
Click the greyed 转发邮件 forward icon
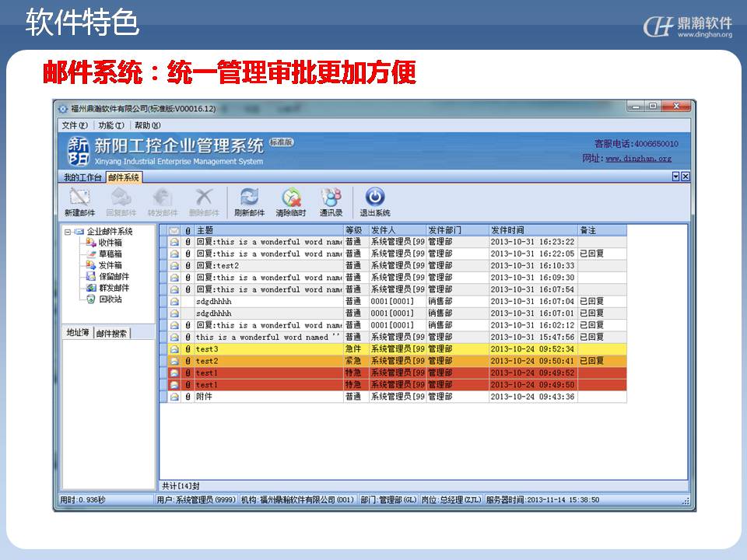click(x=163, y=196)
